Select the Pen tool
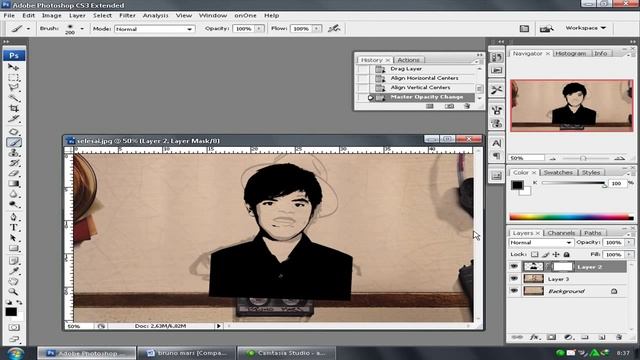 pyautogui.click(x=13, y=217)
